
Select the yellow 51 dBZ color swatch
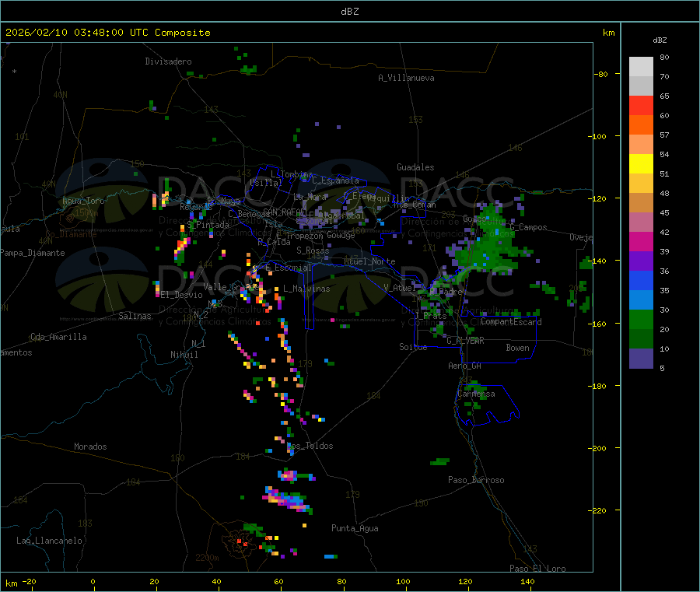point(641,164)
